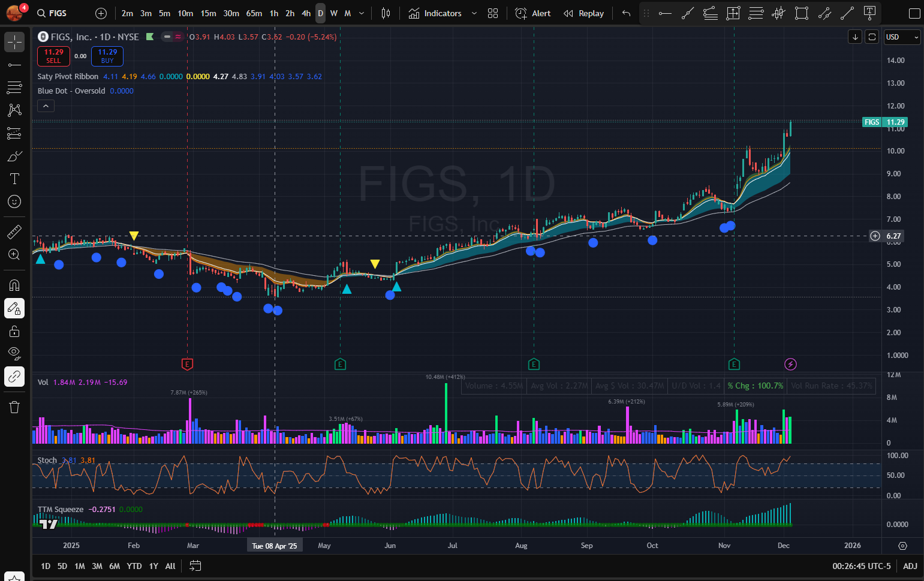The width and height of the screenshot is (924, 581).
Task: Open the indicator templates grid icon
Action: [493, 13]
